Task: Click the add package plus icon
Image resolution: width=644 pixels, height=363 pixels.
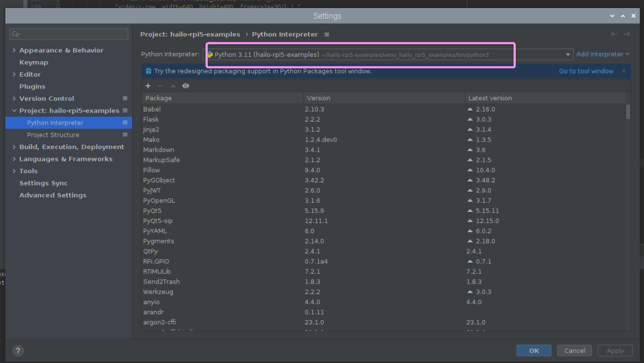Action: 148,86
